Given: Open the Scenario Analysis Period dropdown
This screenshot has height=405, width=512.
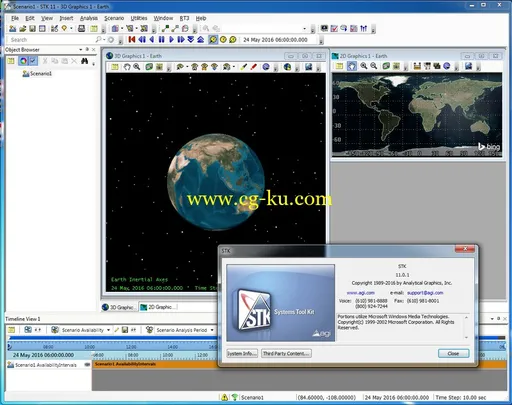Looking at the screenshot, I should pyautogui.click(x=212, y=330).
